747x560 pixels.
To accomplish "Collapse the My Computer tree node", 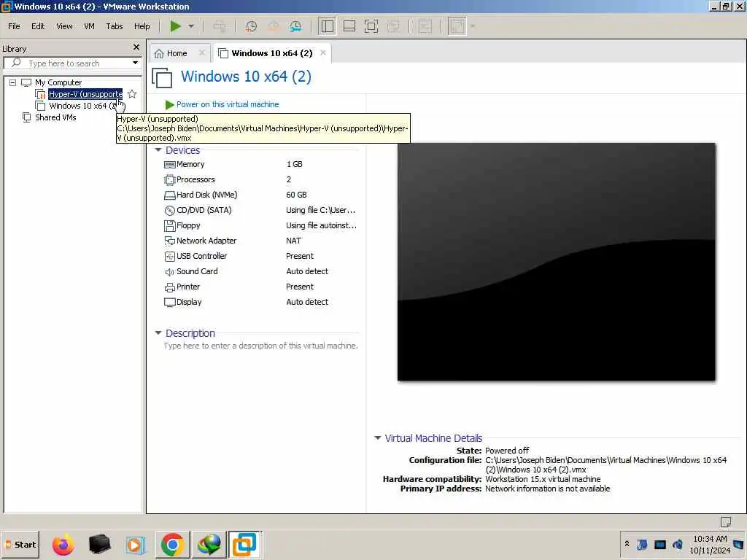I will click(13, 83).
